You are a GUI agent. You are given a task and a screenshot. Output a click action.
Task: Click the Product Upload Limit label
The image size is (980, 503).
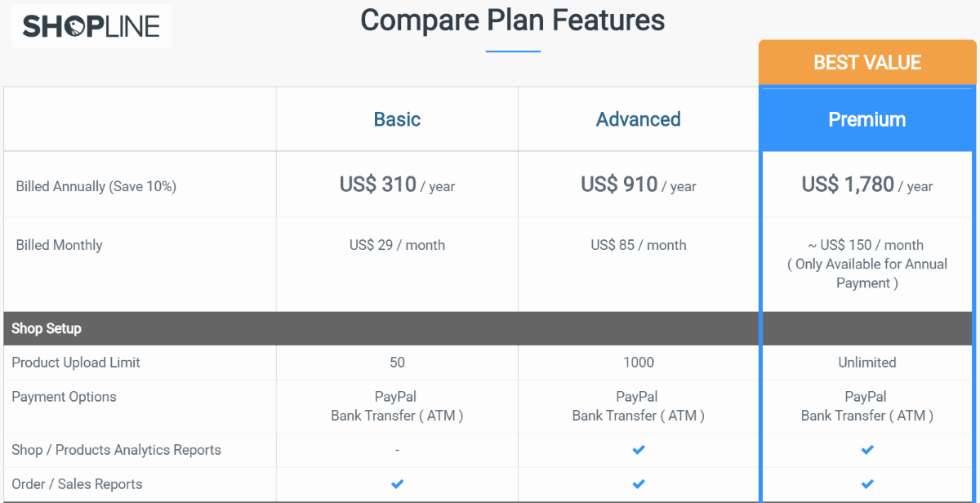[76, 363]
